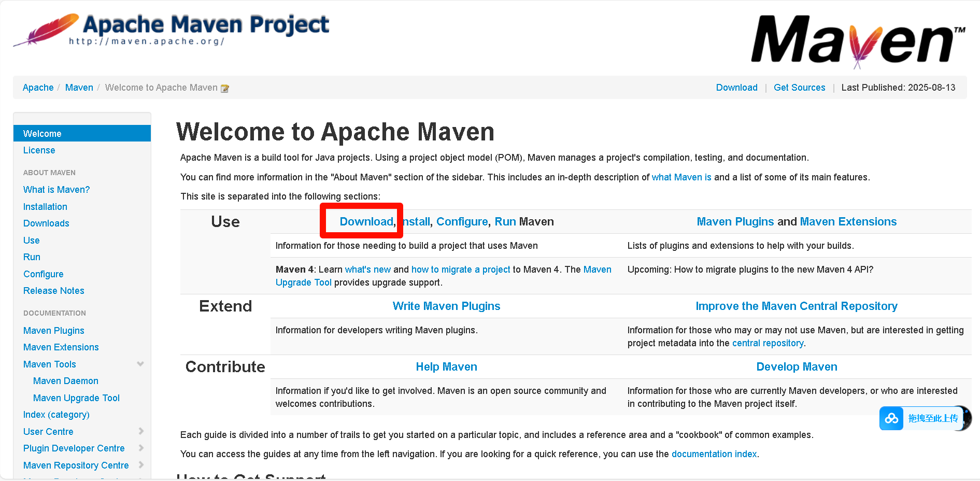Image resolution: width=980 pixels, height=481 pixels.
Task: Click 'documentation index' link
Action: coord(714,454)
